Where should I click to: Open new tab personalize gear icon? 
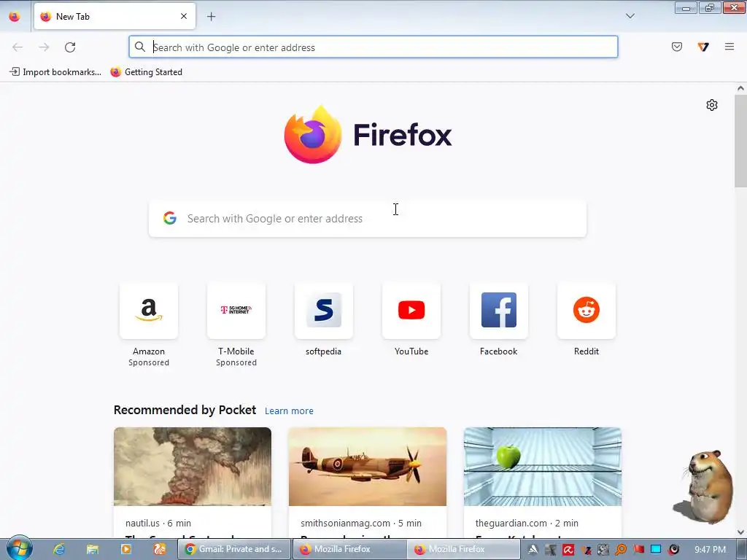pos(711,105)
